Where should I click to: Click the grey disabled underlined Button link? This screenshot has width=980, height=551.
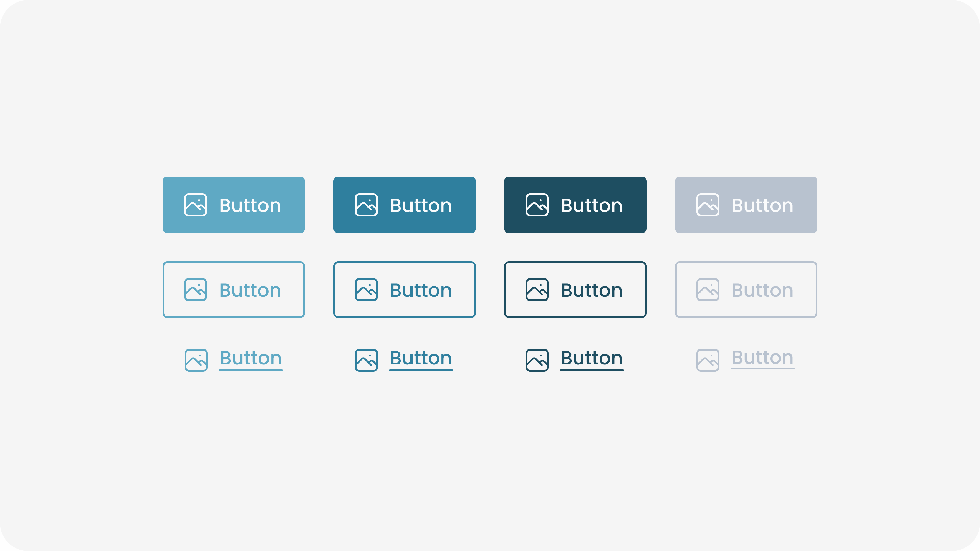763,358
